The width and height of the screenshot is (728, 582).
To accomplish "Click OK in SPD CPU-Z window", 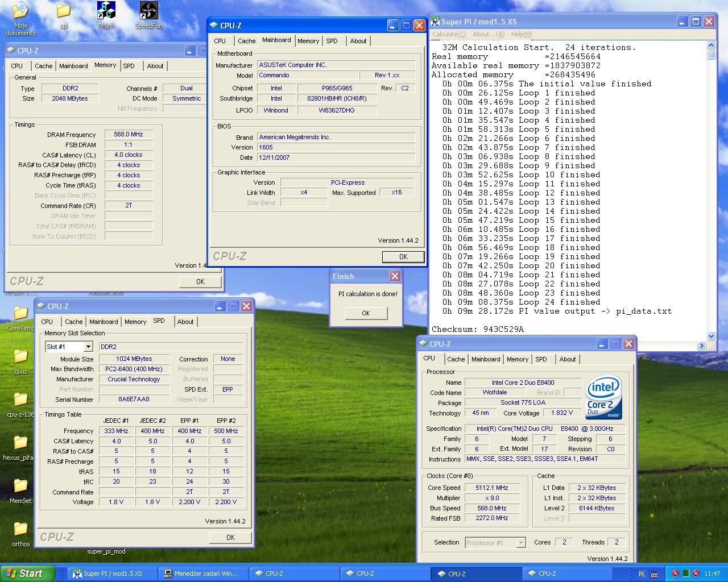I will (x=230, y=537).
